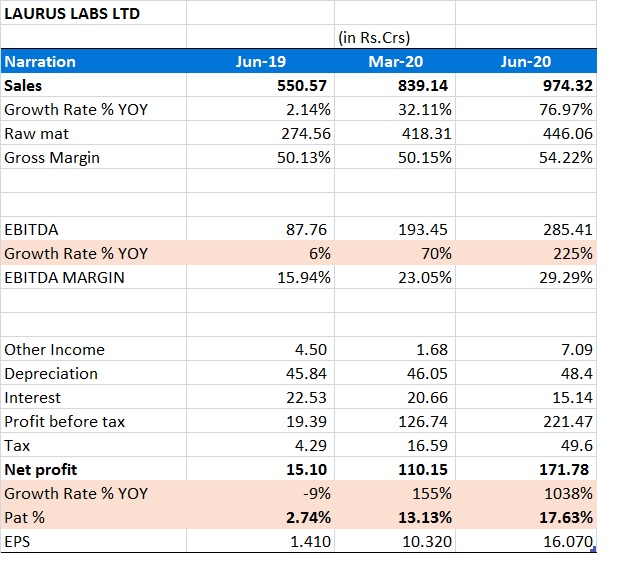This screenshot has width=618, height=564.
Task: Select Gross Margin 54.22%
Action: 526,158
